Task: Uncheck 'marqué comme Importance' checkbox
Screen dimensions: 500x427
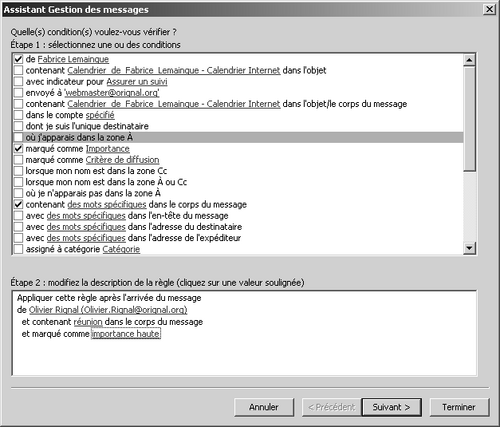Action: [x=18, y=149]
